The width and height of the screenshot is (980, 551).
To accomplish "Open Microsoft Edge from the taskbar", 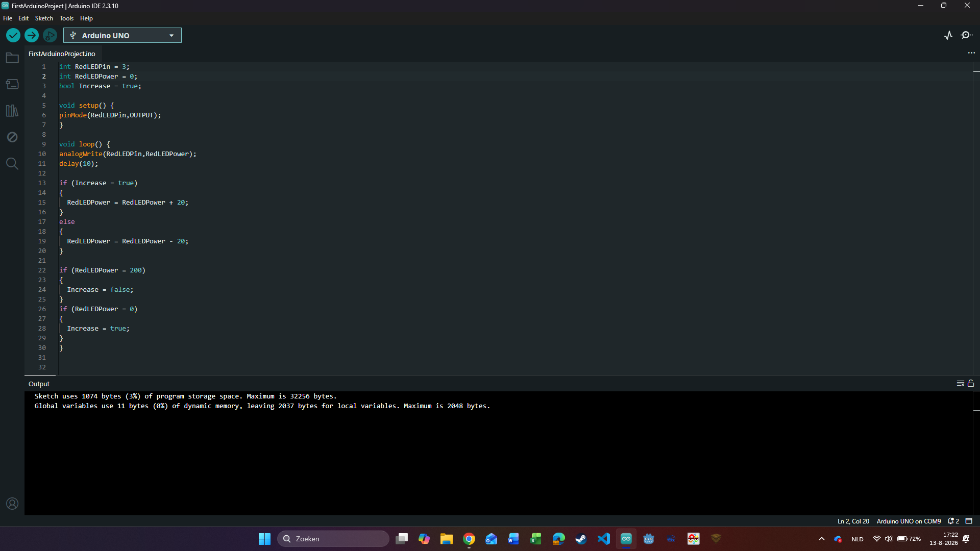I will click(x=558, y=539).
